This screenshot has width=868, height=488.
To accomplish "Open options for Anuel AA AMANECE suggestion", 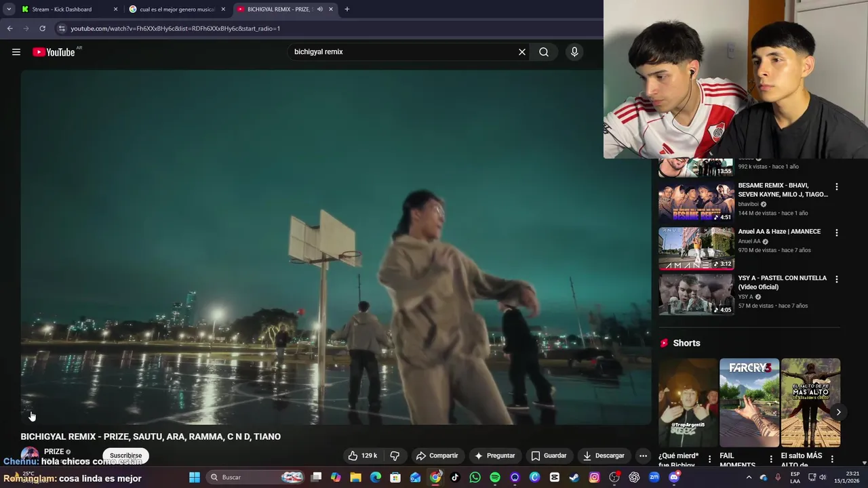I will pyautogui.click(x=836, y=232).
